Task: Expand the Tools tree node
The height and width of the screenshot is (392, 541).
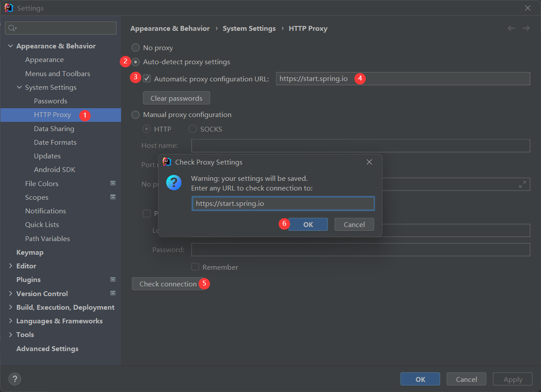Action: pyautogui.click(x=11, y=334)
